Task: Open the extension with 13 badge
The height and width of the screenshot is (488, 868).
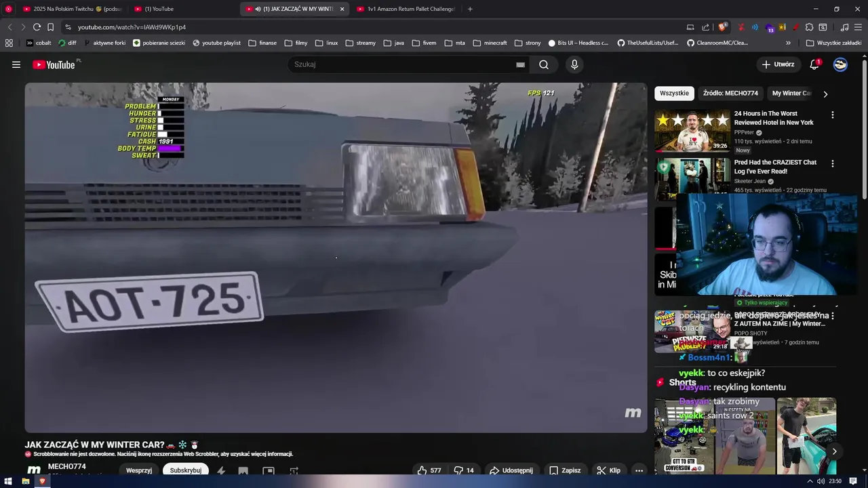Action: pos(770,28)
